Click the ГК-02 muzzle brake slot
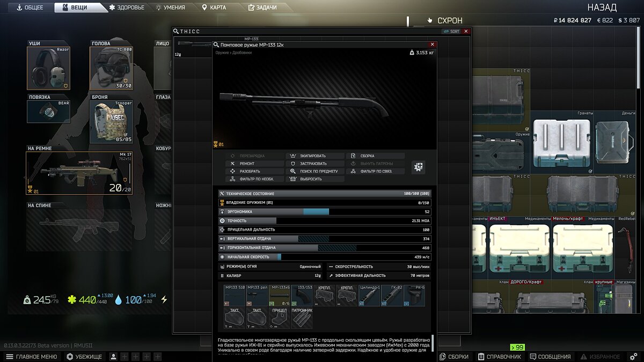The width and height of the screenshot is (644, 362). coord(392,295)
